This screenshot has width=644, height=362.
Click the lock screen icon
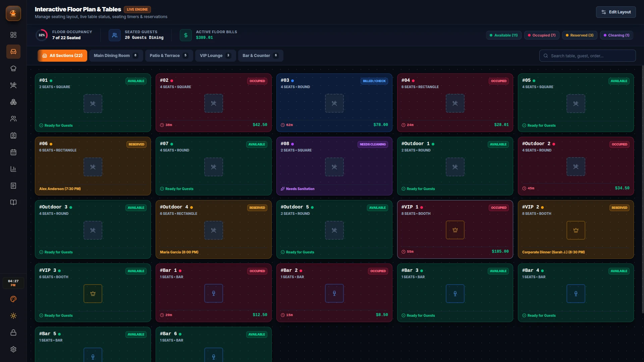13,333
